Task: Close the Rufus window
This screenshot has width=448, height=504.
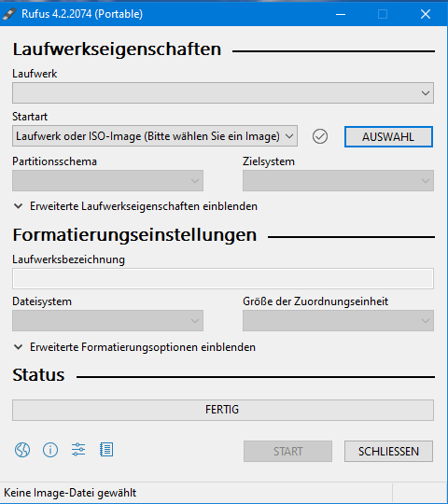Action: [426, 14]
